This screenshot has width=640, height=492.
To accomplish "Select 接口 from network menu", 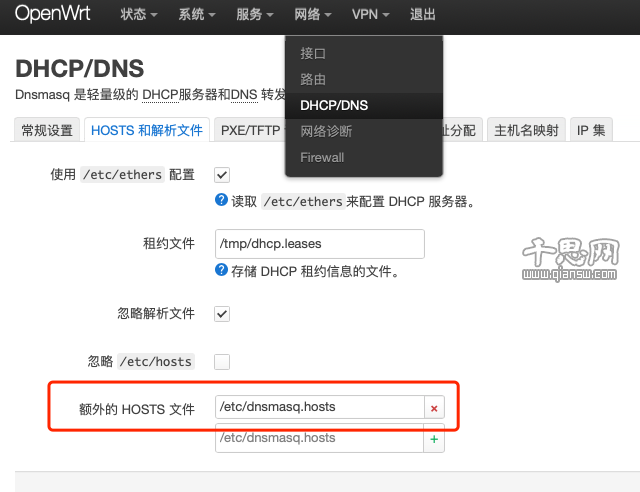I will pos(364,53).
